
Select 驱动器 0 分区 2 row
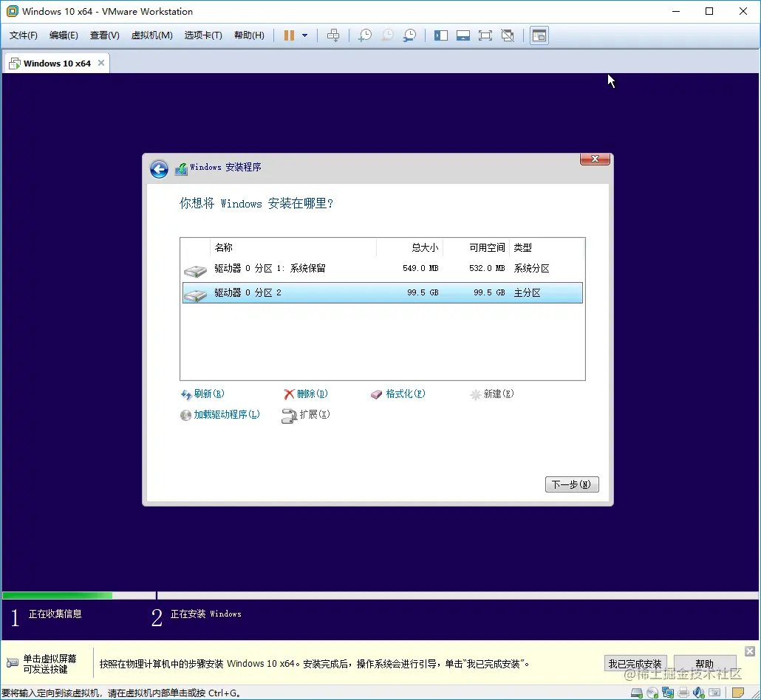pos(383,293)
